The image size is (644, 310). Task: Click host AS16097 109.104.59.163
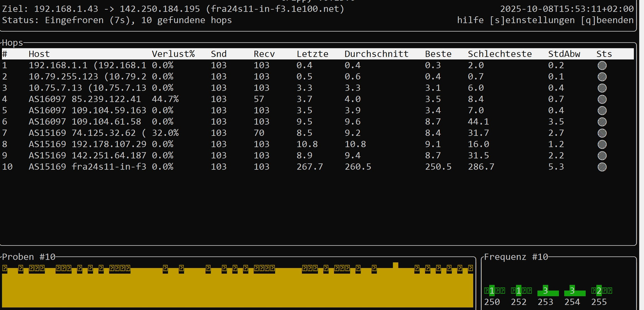(88, 110)
